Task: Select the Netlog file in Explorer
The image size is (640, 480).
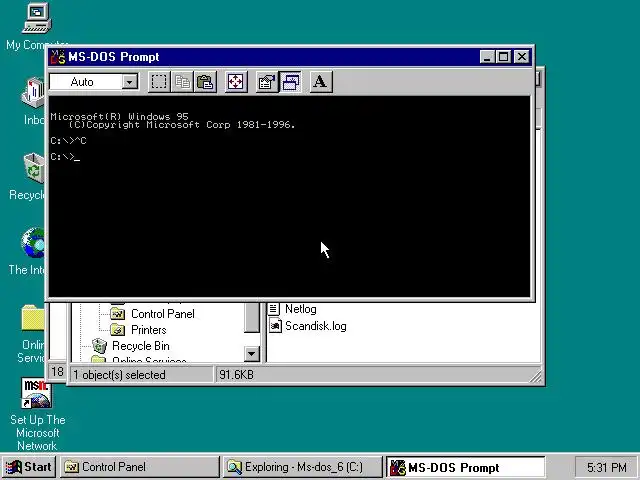Action: [300, 309]
